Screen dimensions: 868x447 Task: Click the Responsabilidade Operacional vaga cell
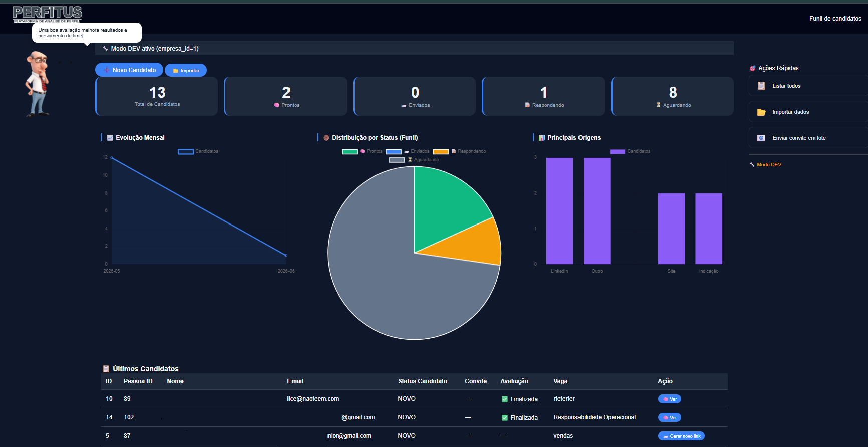point(595,417)
